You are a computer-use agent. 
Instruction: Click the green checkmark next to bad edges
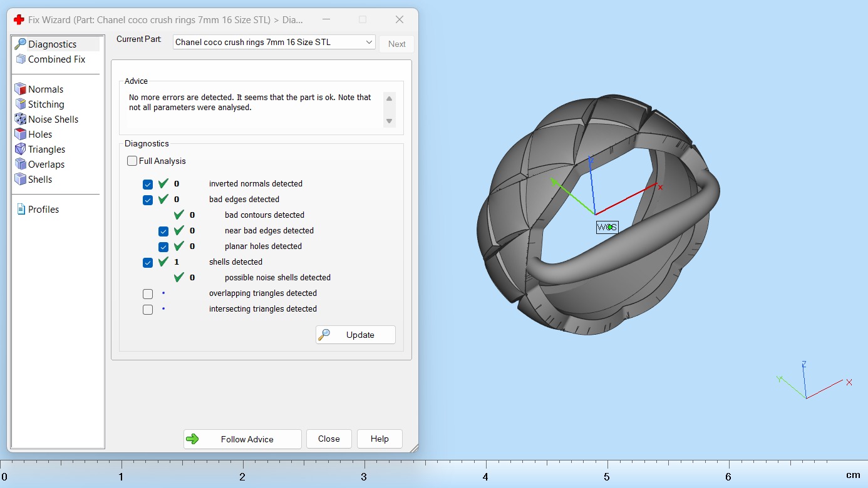(x=163, y=199)
